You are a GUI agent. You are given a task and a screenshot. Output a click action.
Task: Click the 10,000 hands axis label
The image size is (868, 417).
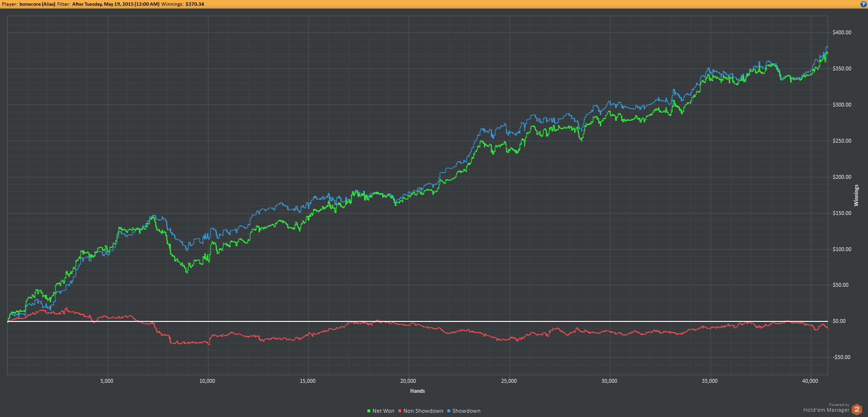(x=207, y=381)
